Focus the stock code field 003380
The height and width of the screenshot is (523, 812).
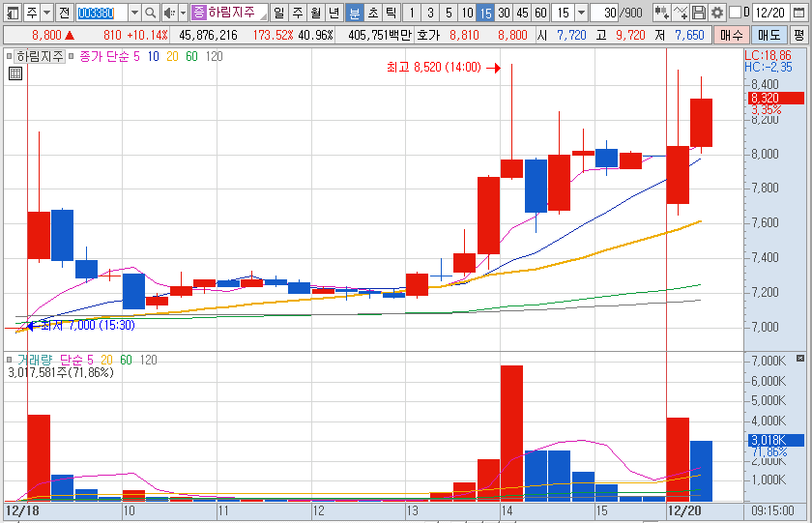[101, 13]
